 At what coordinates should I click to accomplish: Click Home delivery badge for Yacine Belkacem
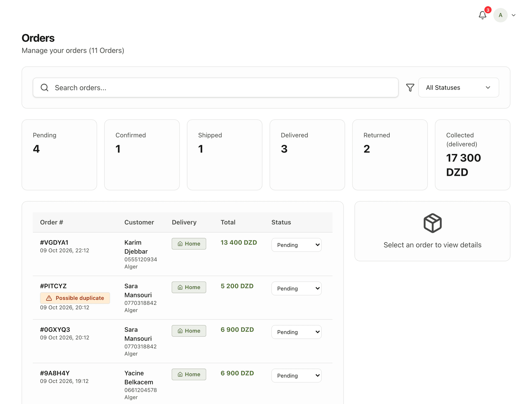(189, 374)
